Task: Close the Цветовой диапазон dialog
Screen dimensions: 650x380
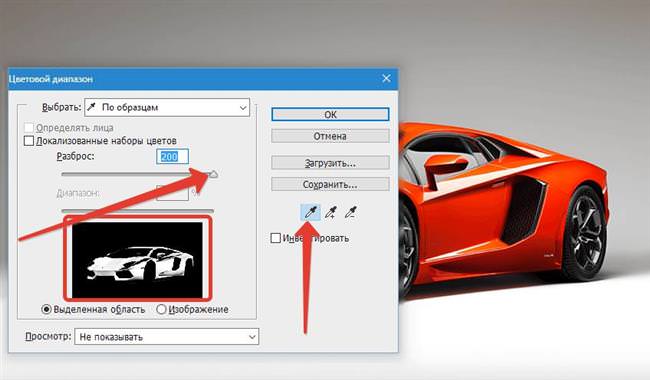Action: tap(386, 78)
